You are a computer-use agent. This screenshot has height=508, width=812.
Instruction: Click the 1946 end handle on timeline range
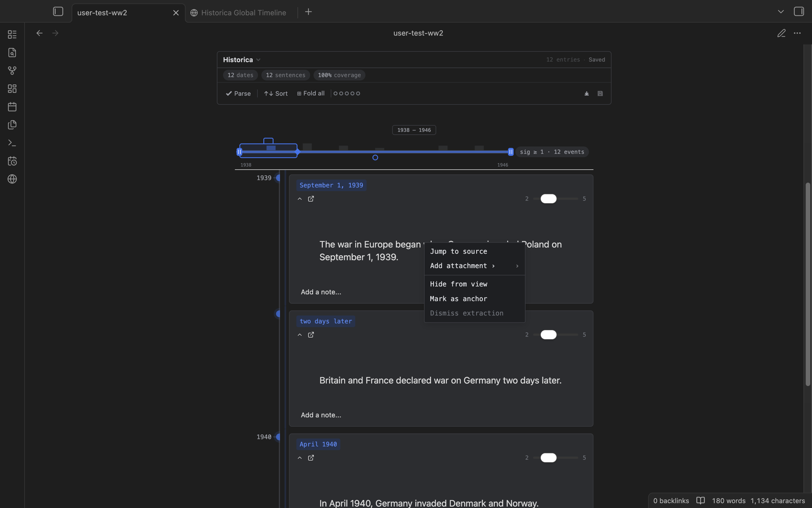point(510,152)
